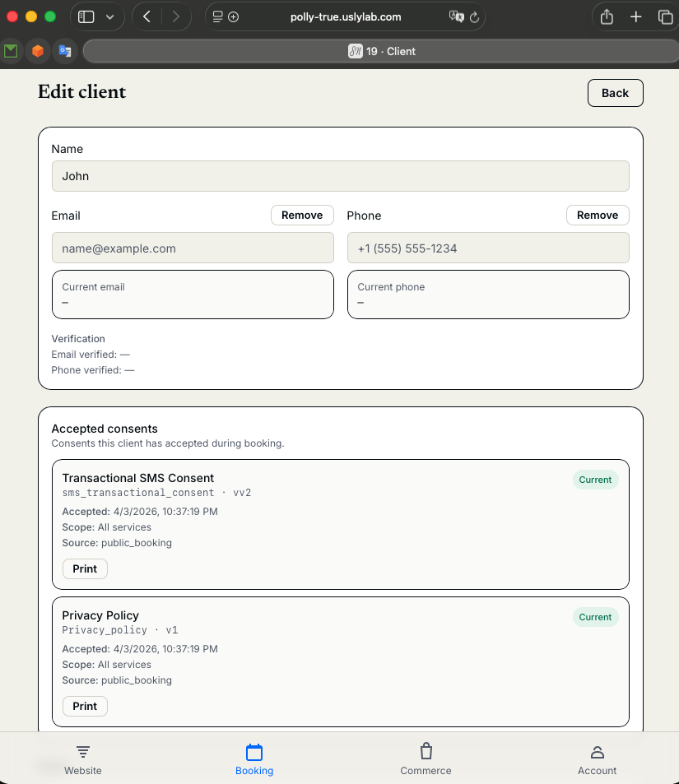Open the orange cube pinned tab
Screen dimensions: 679x784
tap(38, 51)
